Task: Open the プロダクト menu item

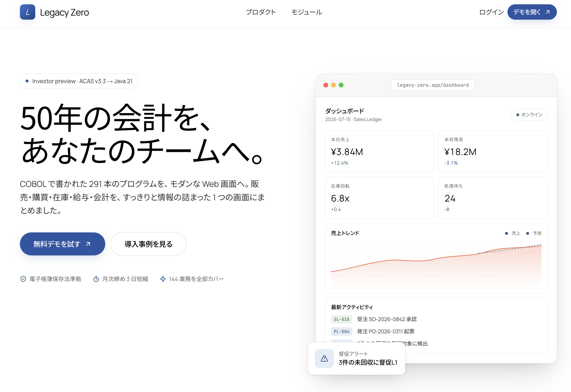Action: point(261,12)
